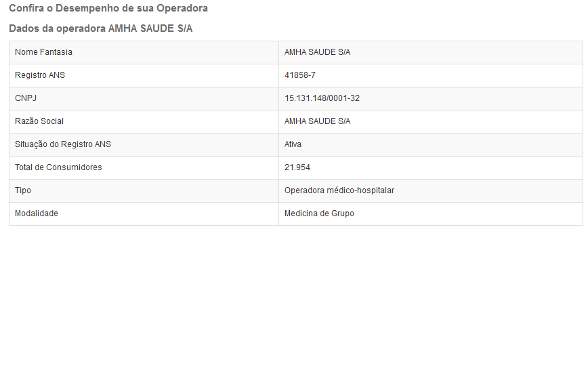The height and width of the screenshot is (366, 588).
Task: Click the word 'Operadora' in the top heading
Action: 182,8
